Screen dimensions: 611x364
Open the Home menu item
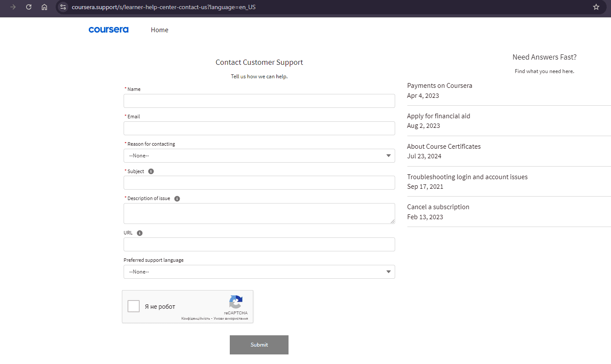coord(160,30)
